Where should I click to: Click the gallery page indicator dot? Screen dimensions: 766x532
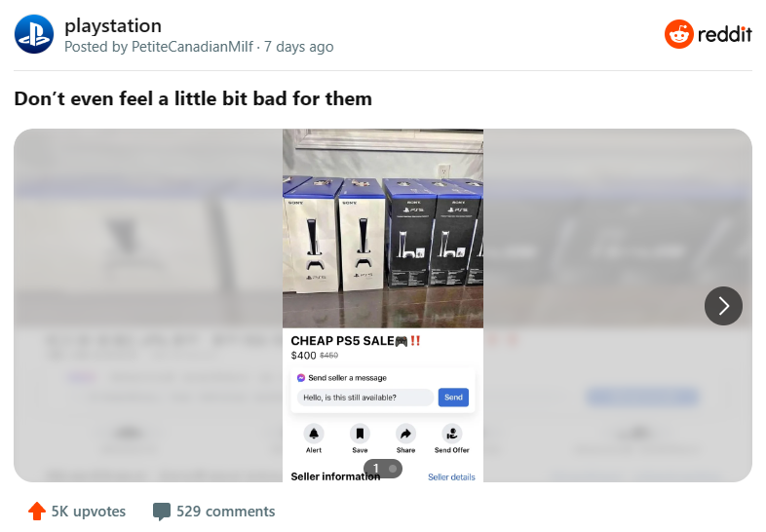[393, 469]
